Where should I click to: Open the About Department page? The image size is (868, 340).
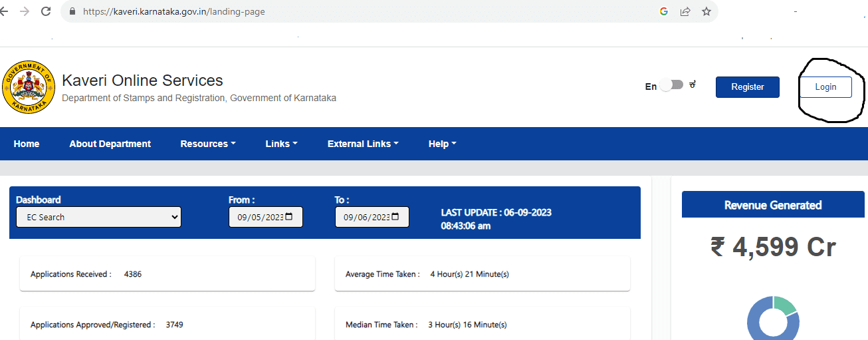[x=110, y=144]
